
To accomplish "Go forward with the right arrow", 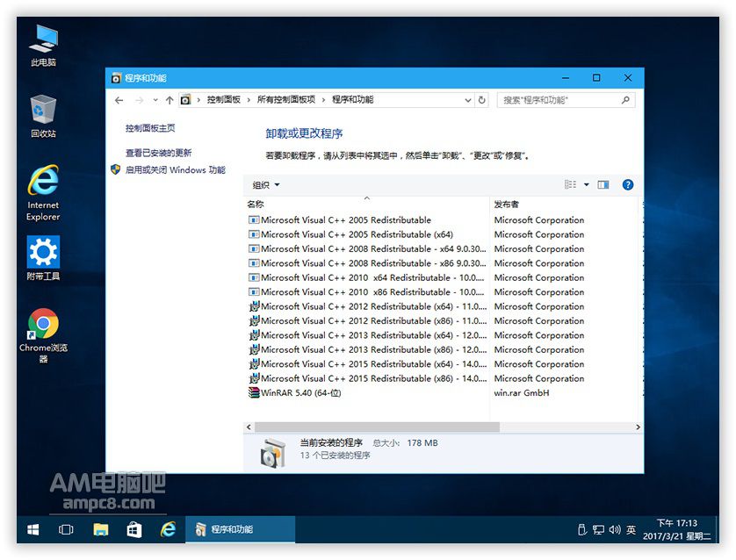I will point(140,100).
